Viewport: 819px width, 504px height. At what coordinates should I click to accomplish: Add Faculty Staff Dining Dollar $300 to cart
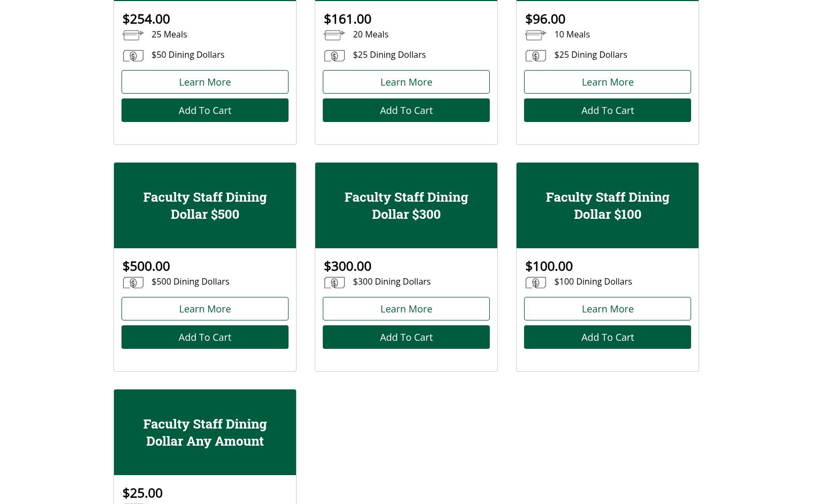tap(406, 337)
